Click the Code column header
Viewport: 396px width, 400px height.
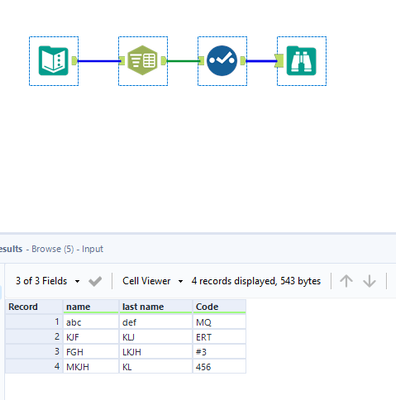(x=219, y=307)
